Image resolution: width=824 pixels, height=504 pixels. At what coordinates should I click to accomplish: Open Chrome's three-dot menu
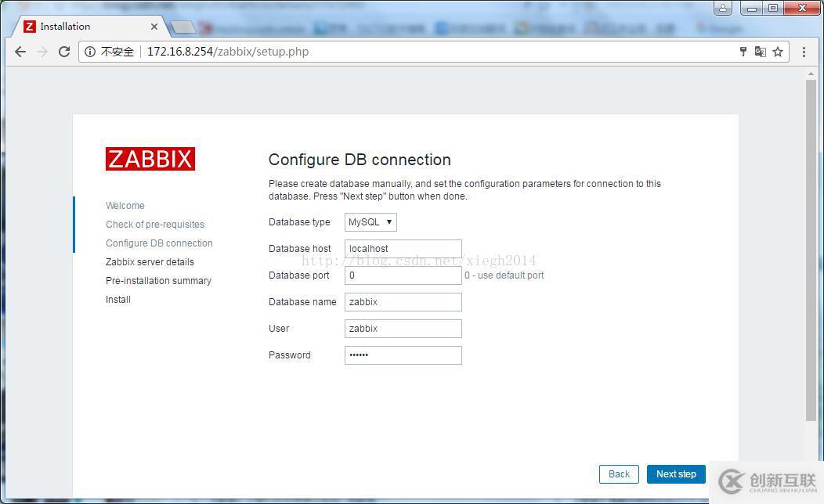804,52
